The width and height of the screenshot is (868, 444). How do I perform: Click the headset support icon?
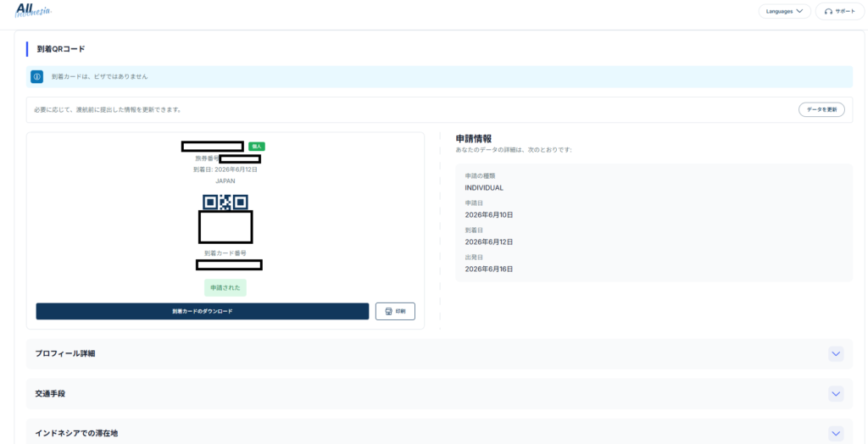point(828,12)
